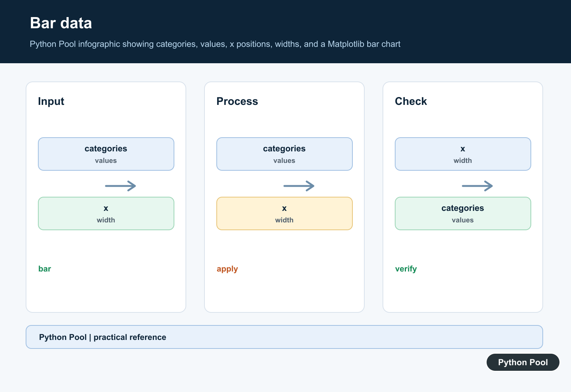Click the arrow icon in the Process card

299,186
